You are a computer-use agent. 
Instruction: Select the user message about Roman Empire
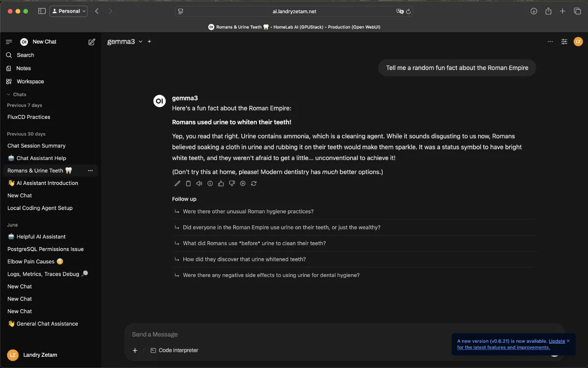coord(457,68)
